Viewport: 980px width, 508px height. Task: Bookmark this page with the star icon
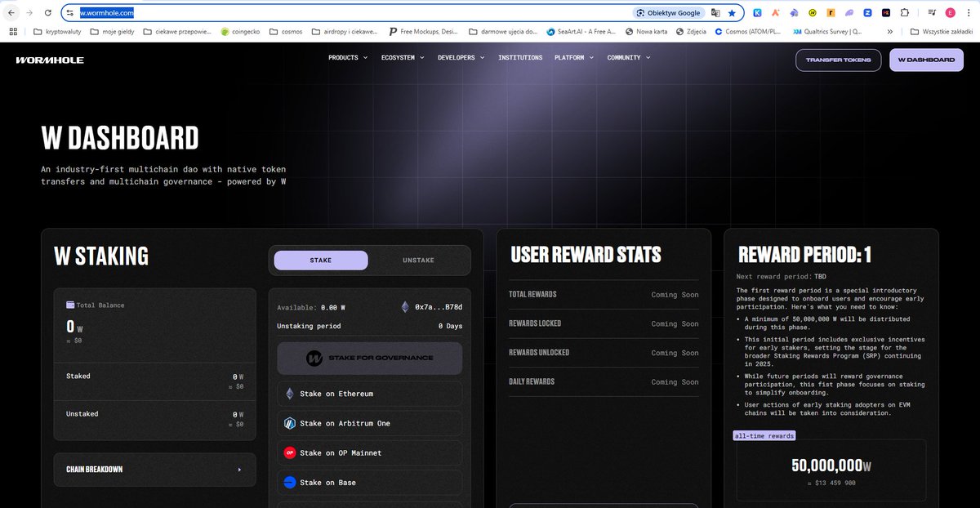point(732,13)
